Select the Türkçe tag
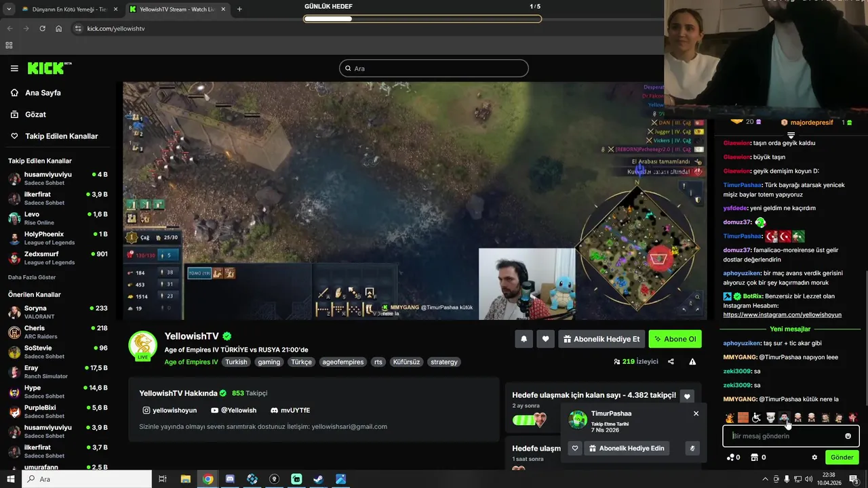The image size is (868, 488). (x=301, y=362)
